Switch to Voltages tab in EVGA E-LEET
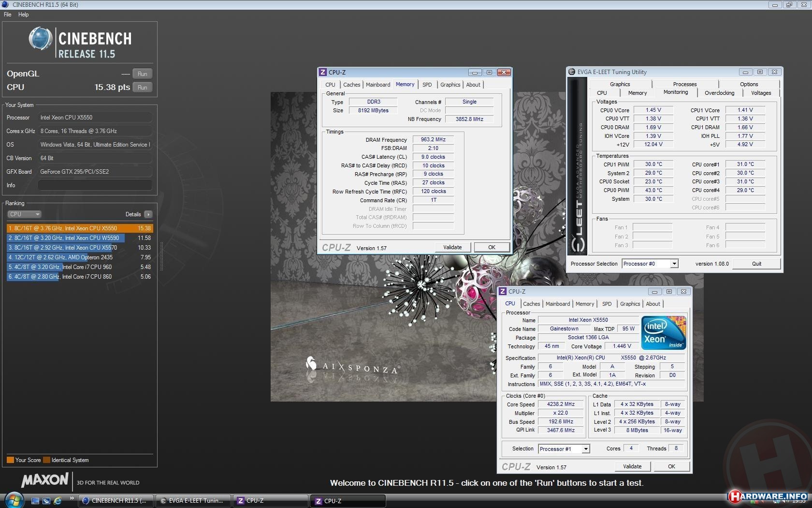 point(761,93)
